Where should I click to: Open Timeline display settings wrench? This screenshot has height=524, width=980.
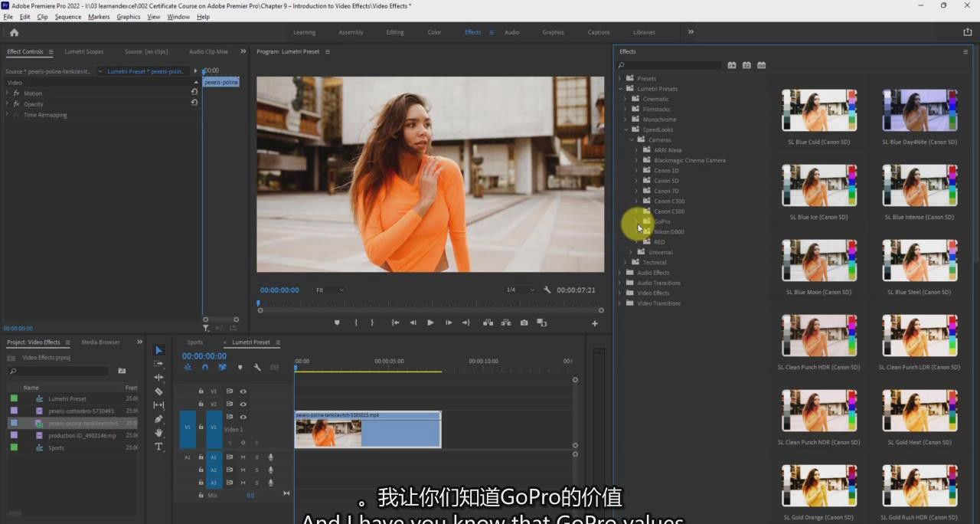(x=257, y=368)
